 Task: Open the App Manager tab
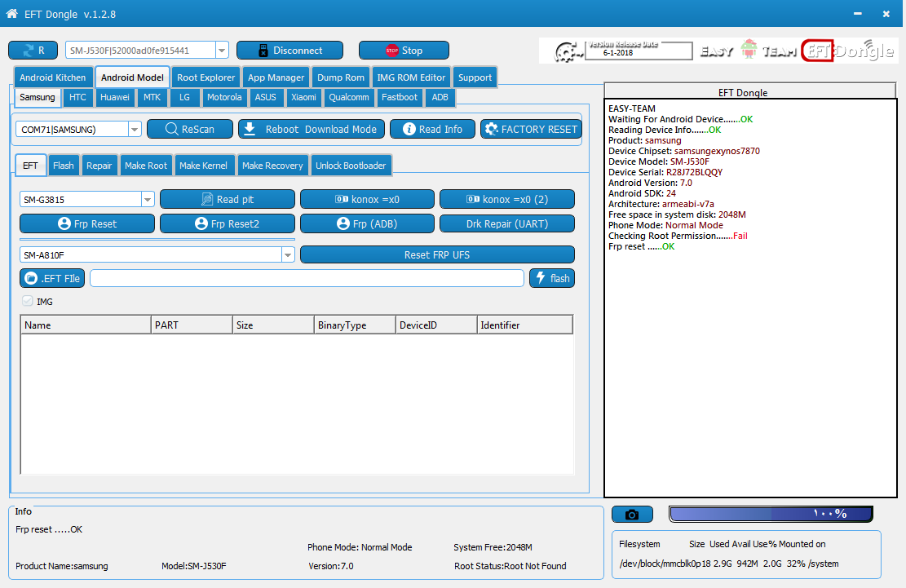coord(276,77)
